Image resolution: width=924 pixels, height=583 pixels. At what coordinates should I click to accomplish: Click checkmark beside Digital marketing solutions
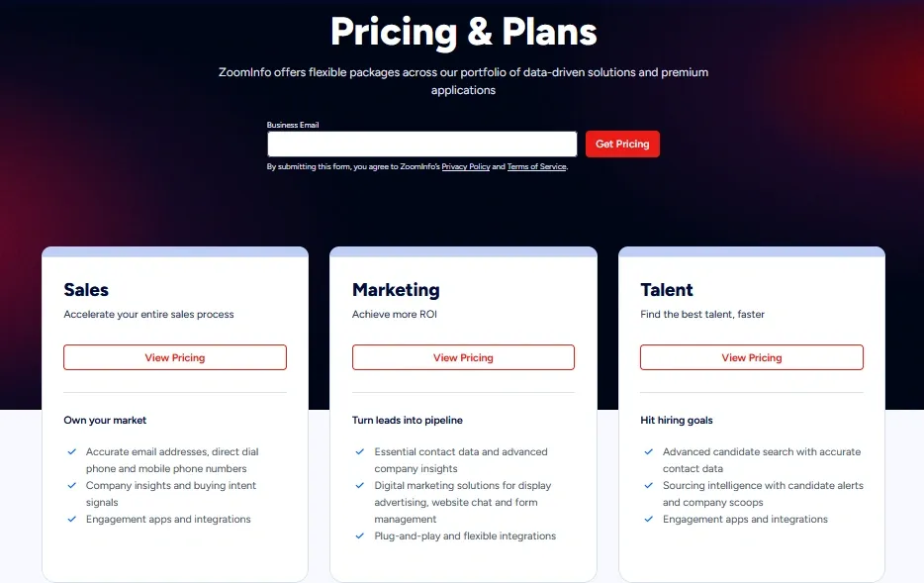tap(360, 486)
